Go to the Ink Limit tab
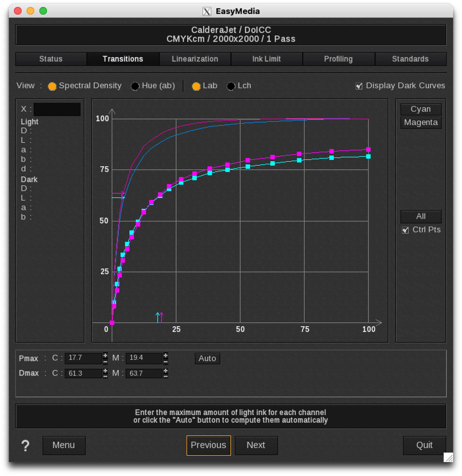The width and height of the screenshot is (462, 476). 267,59
